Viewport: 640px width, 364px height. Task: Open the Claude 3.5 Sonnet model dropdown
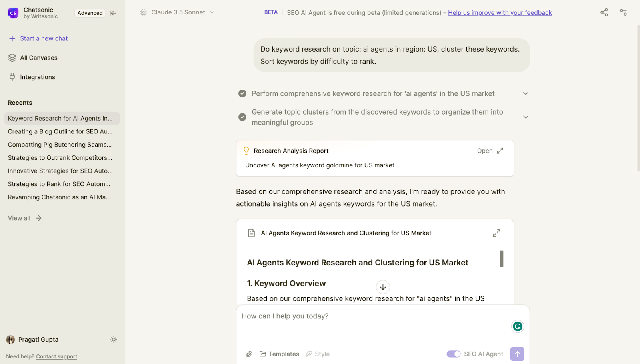point(178,12)
